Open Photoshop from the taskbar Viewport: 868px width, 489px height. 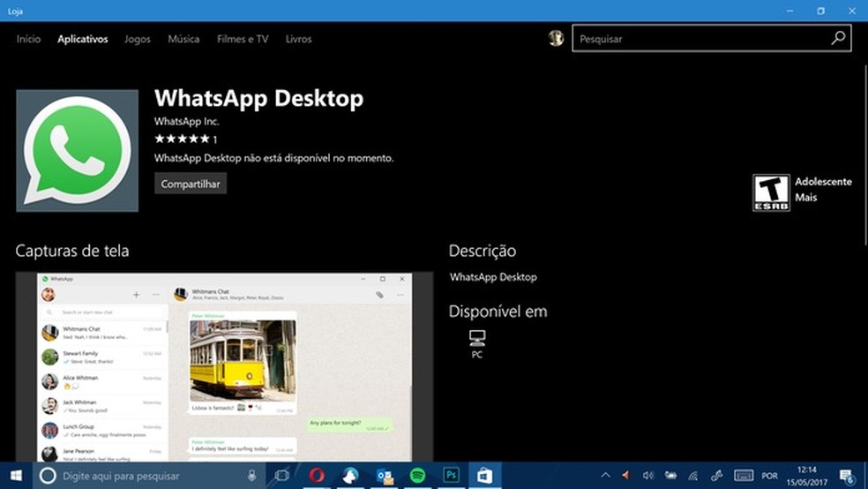tap(451, 476)
